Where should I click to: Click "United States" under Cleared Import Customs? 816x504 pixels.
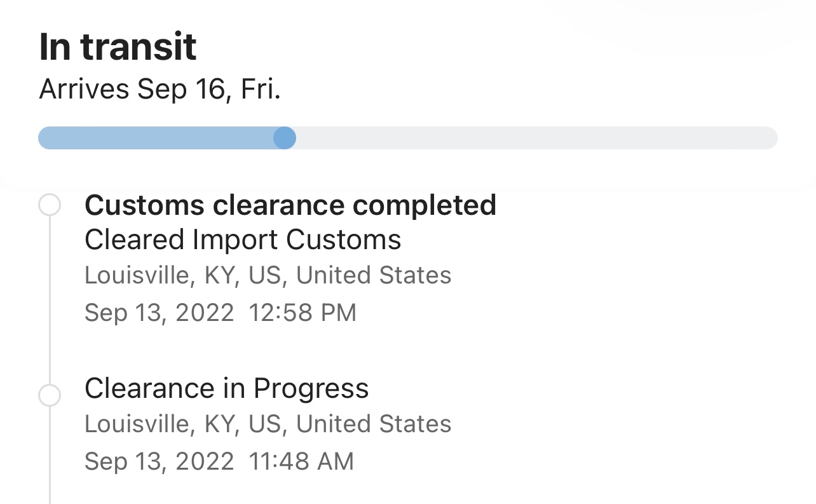pos(374,275)
